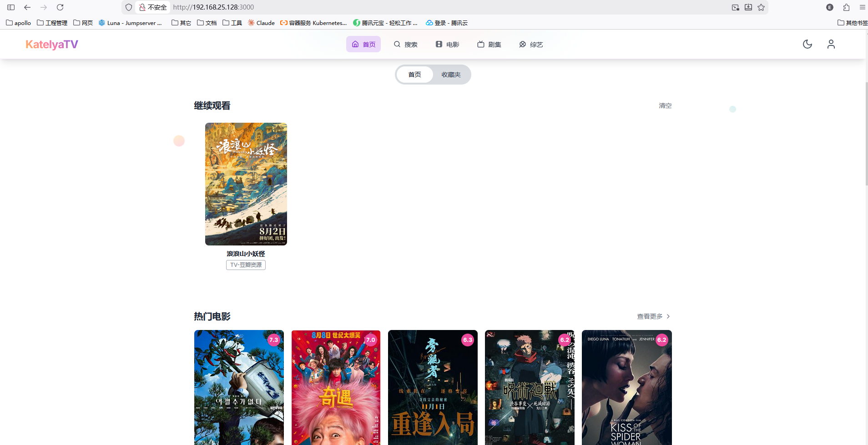The width and height of the screenshot is (868, 445).
Task: Open the 搜索 search page
Action: point(405,44)
